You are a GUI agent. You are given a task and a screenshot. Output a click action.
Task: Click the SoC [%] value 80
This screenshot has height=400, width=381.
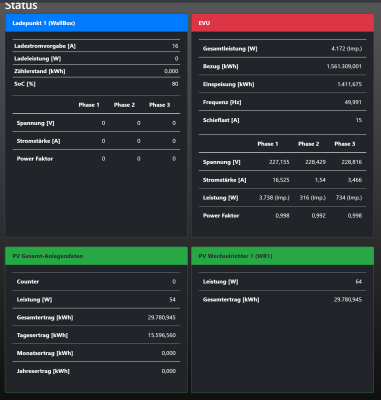pyautogui.click(x=175, y=84)
